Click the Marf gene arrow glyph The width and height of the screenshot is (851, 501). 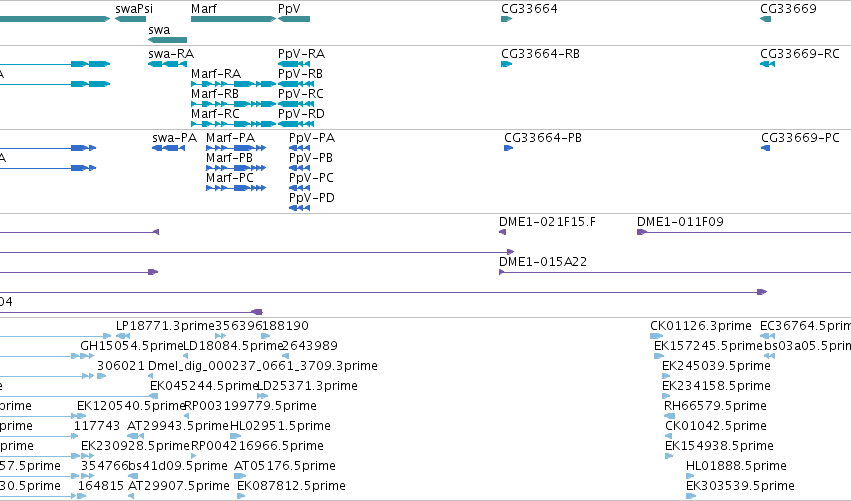(233, 19)
